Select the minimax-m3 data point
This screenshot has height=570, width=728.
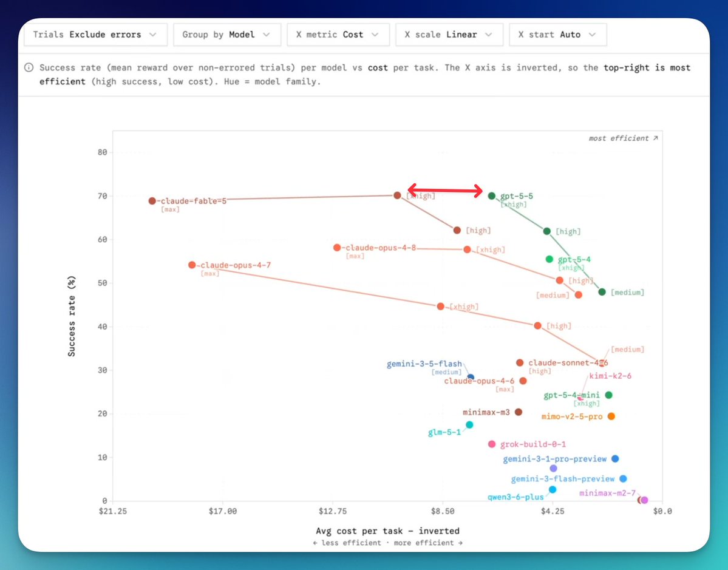coord(519,412)
